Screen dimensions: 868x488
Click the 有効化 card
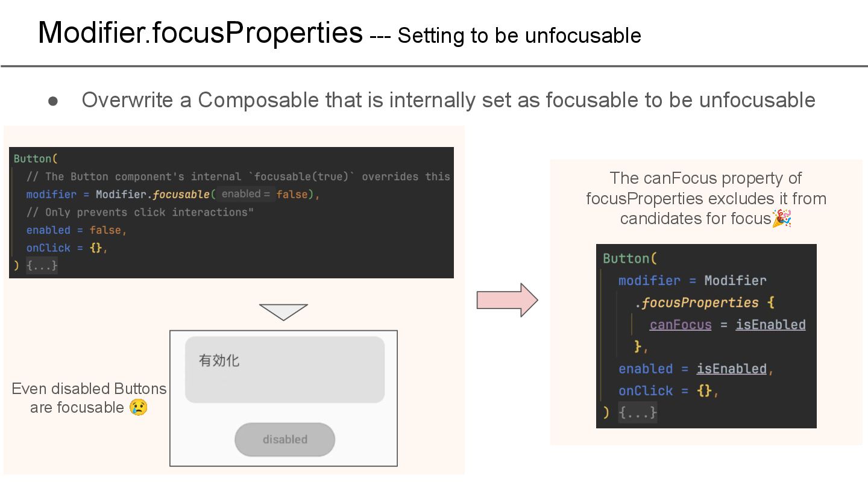click(x=285, y=369)
